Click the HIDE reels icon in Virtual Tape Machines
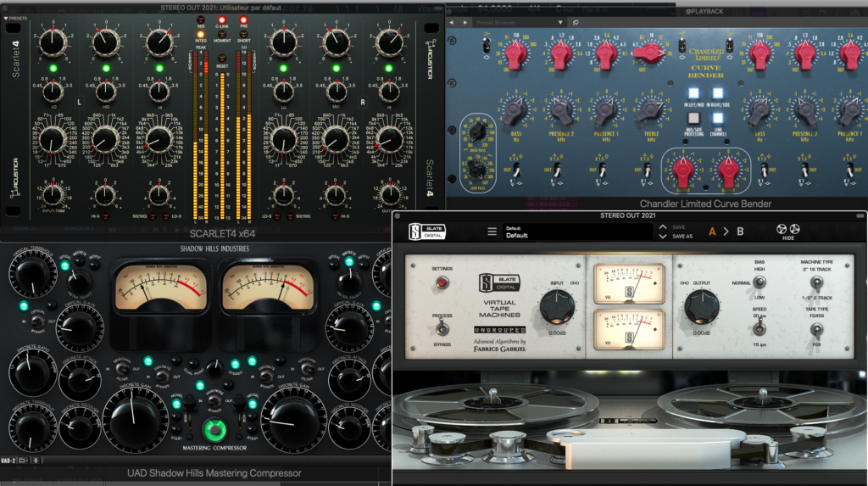The width and height of the screenshot is (868, 486). click(787, 231)
